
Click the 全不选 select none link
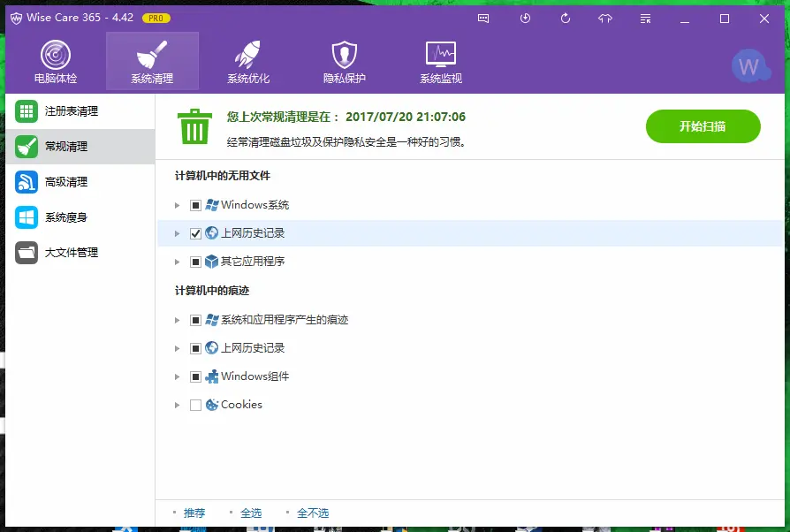[x=313, y=513]
